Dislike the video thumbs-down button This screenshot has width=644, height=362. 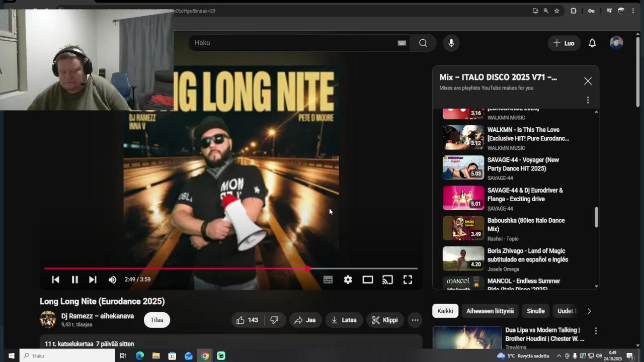(275, 320)
